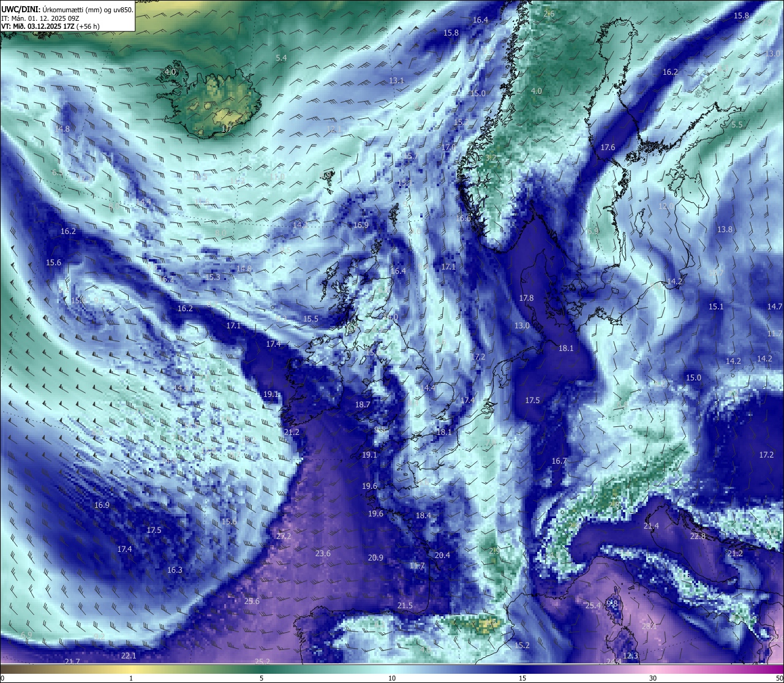Screen dimensions: 784x683
Task: Click the 20.9 value label
Action: 375,557
